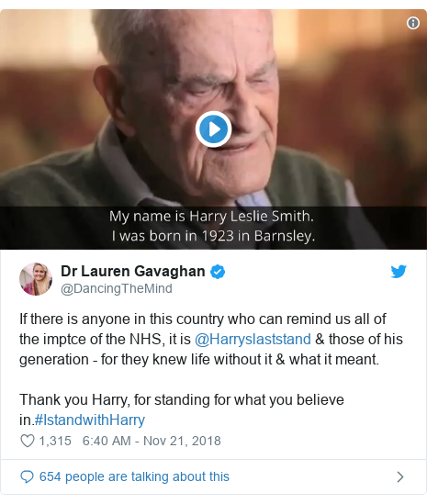View the 1,315 likes count

coord(55,441)
